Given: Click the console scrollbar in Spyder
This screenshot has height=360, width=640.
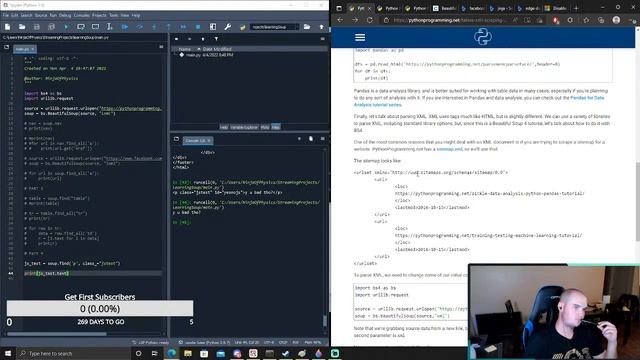Looking at the screenshot, I should (325, 320).
